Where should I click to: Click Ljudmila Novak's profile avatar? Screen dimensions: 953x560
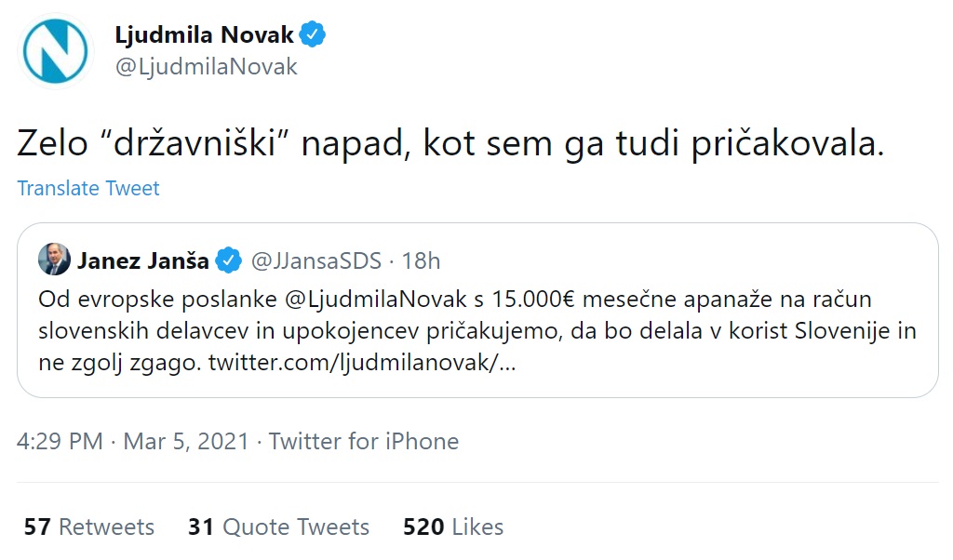point(56,52)
